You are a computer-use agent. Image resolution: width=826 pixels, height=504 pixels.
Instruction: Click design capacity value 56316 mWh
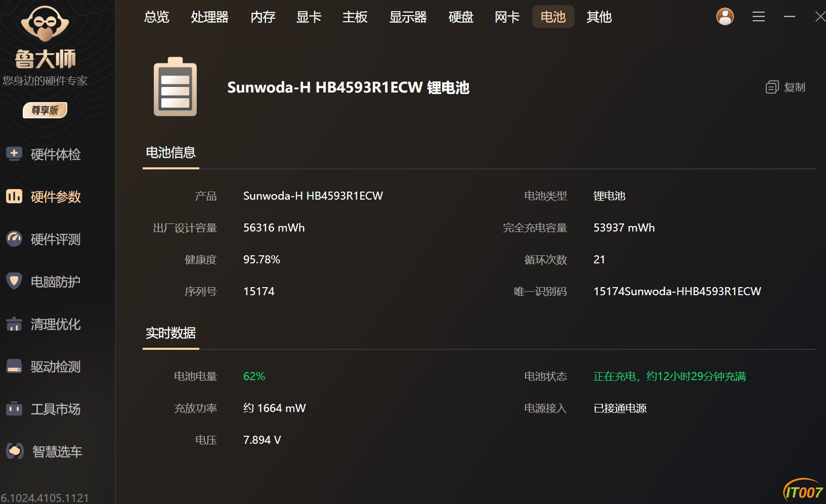point(274,228)
